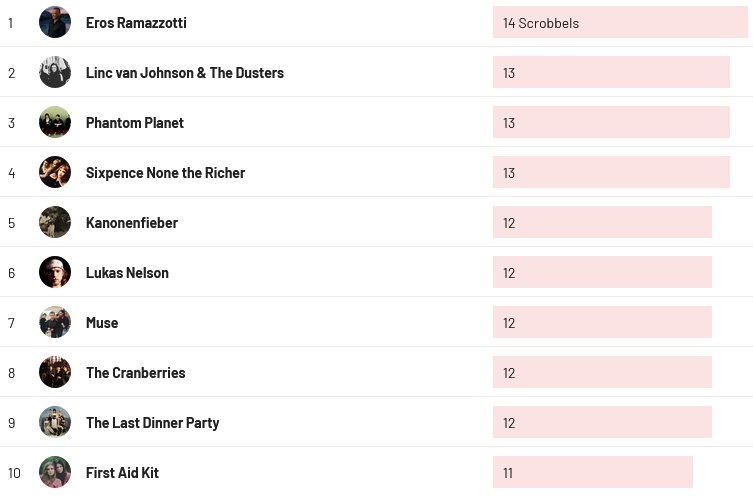Click The Last Dinner Party avatar
The image size is (753, 496).
click(55, 422)
